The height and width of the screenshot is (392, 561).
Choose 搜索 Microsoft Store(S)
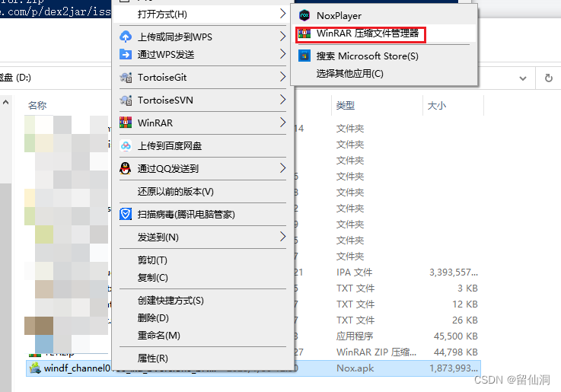pos(384,56)
